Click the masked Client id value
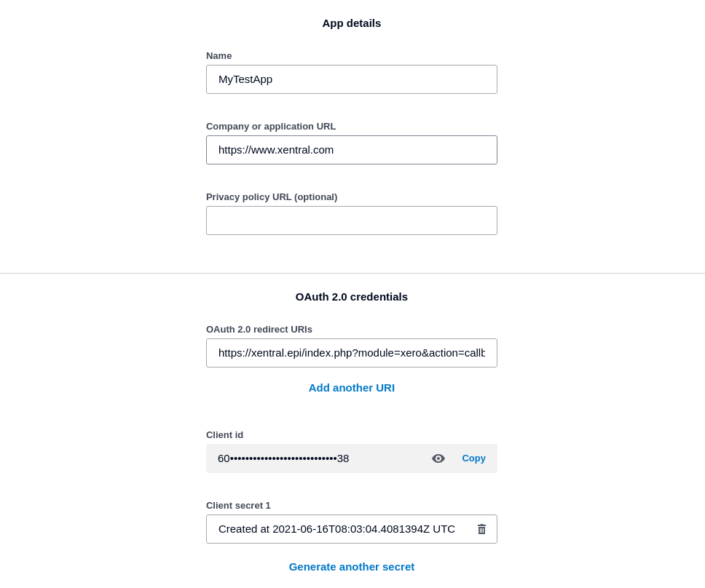Viewport: 705px width, 588px height. [284, 458]
